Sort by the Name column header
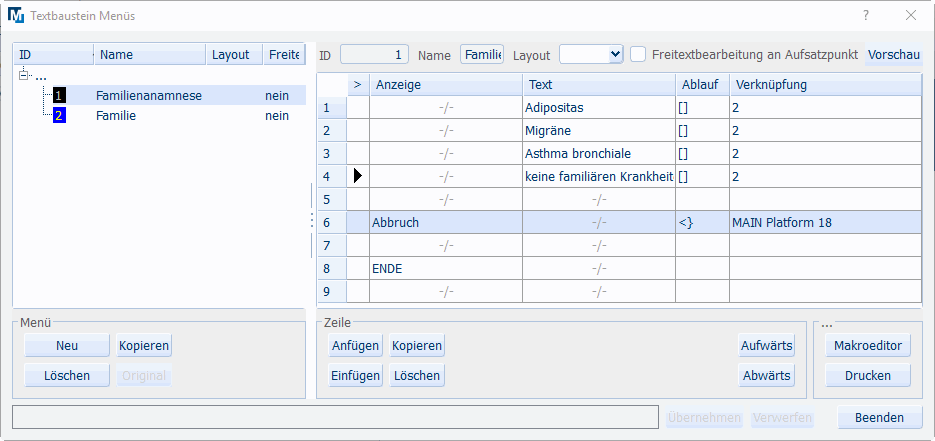The image size is (935, 441). (x=150, y=55)
